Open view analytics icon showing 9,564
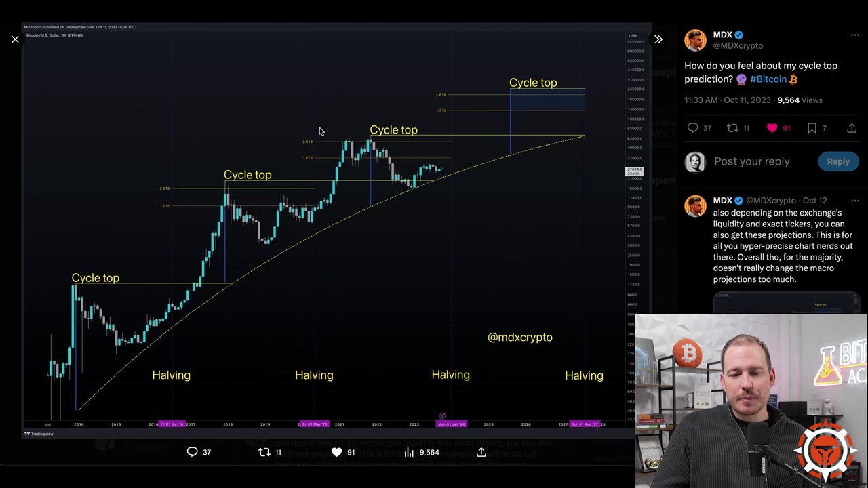 point(409,452)
